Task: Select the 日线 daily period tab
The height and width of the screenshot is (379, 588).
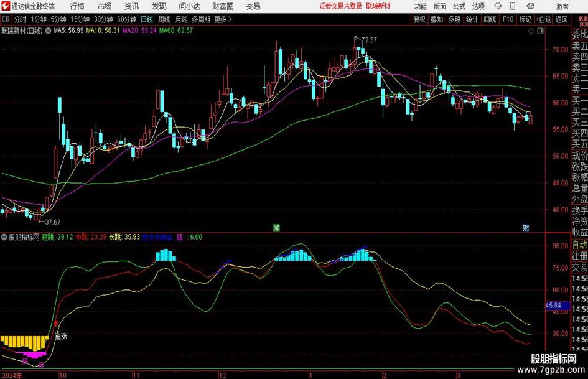Action: tap(147, 19)
